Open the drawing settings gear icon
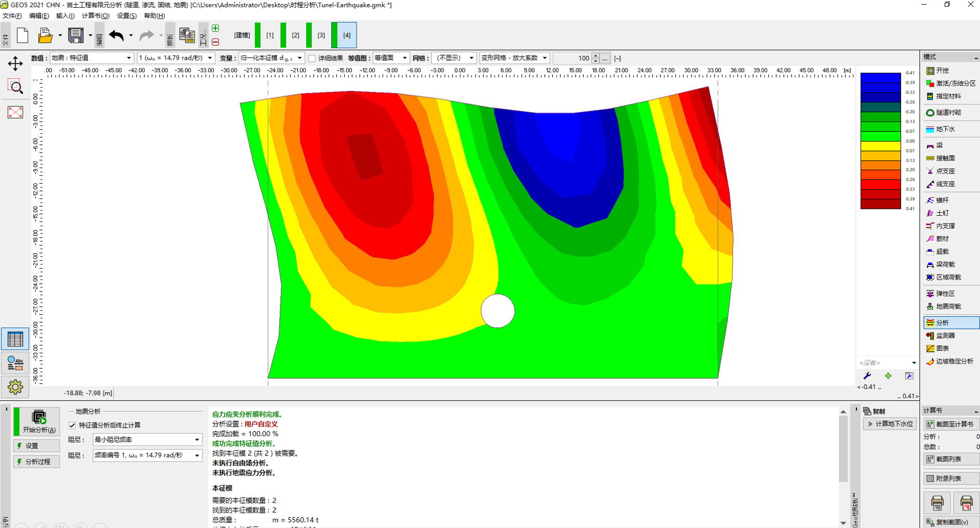This screenshot has width=980, height=528. pos(15,386)
